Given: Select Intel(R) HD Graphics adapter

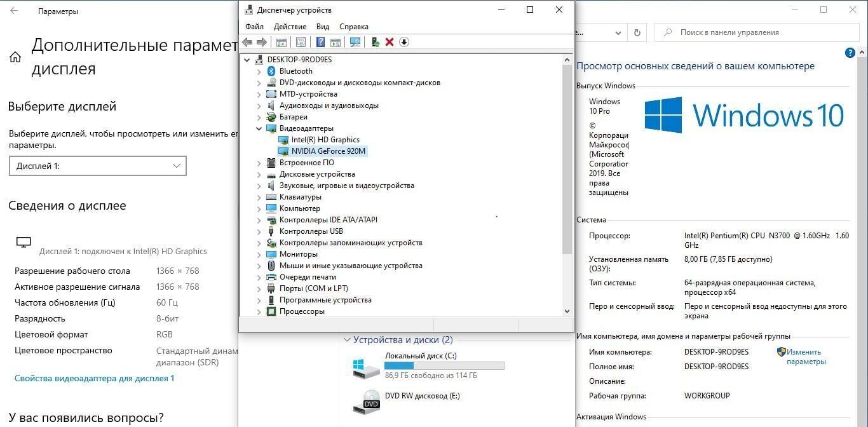Looking at the screenshot, I should tap(325, 140).
